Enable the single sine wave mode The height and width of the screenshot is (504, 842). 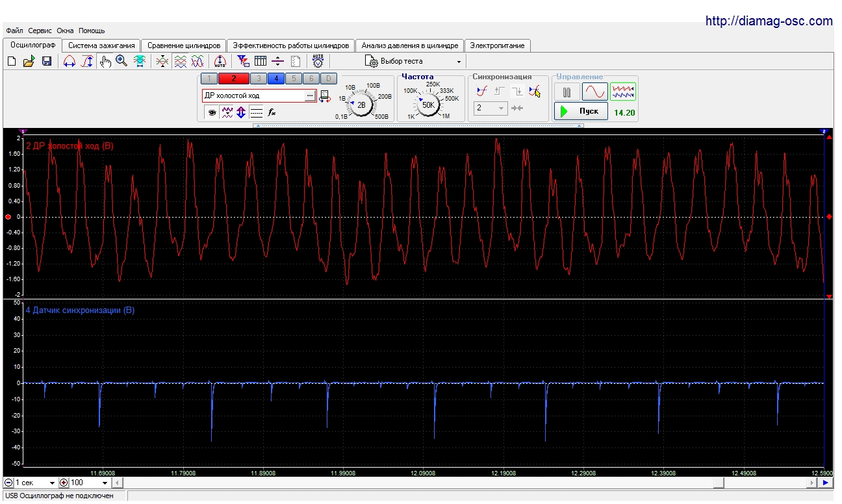click(594, 91)
